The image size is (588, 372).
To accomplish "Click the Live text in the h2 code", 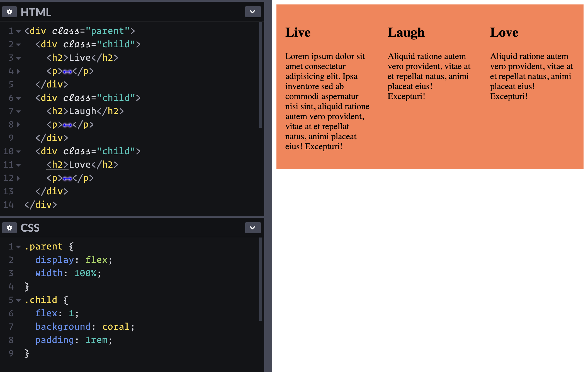I will click(80, 57).
